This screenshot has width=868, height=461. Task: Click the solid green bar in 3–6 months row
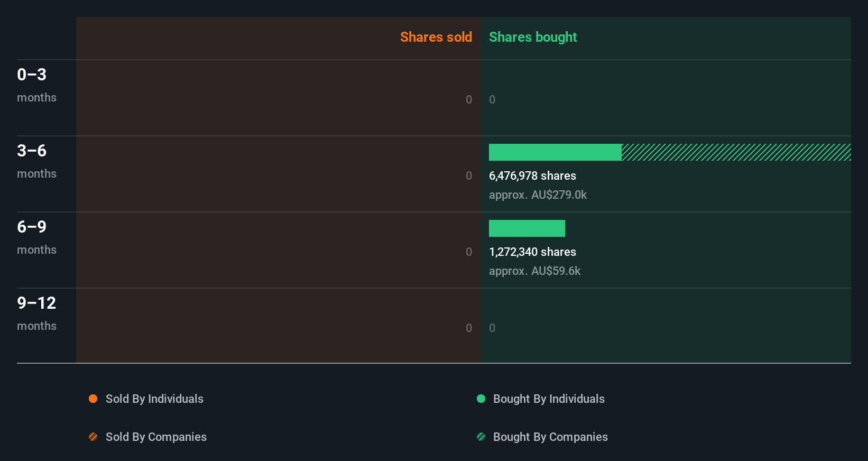pos(555,152)
